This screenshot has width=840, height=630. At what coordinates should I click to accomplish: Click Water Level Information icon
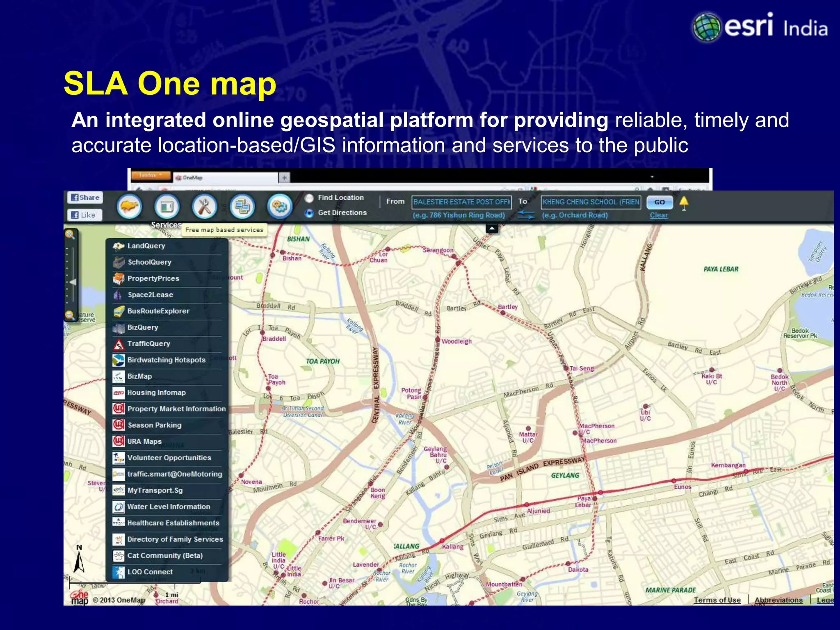click(x=119, y=507)
